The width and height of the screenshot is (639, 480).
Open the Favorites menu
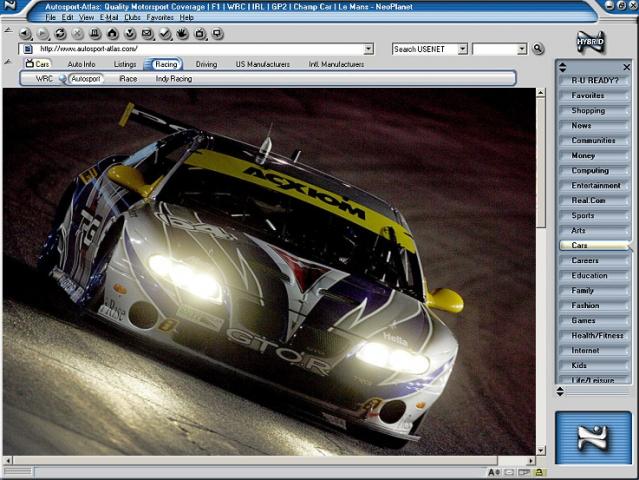pos(160,17)
